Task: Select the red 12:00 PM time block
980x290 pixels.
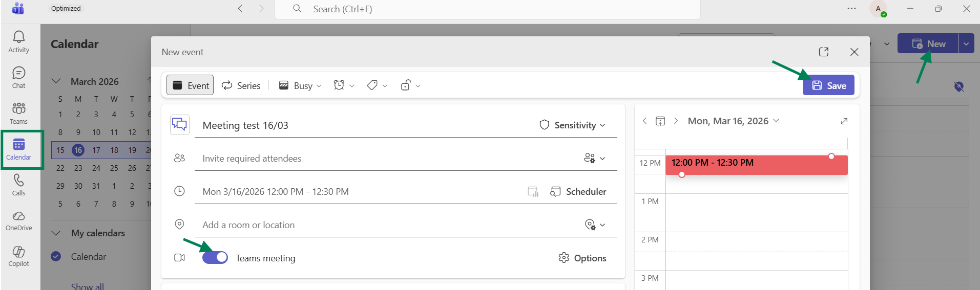Action: tap(756, 165)
